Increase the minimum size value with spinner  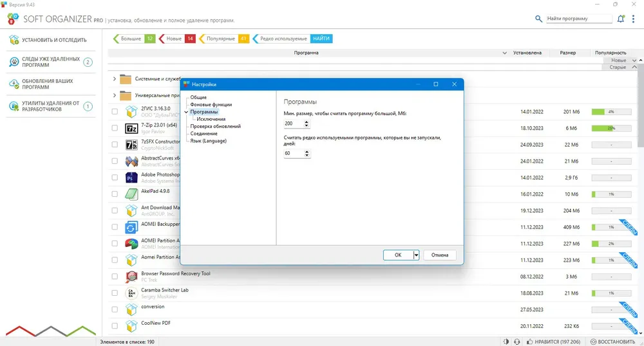pos(307,122)
